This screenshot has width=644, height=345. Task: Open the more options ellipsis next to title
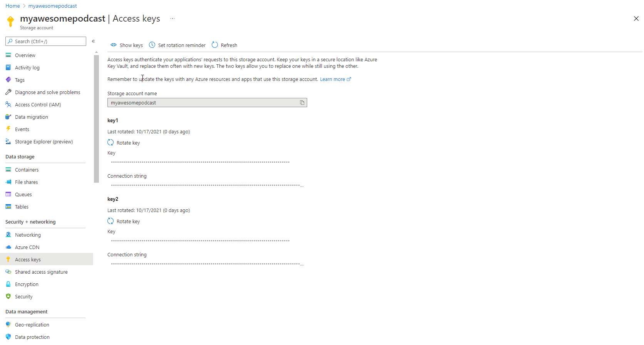pos(172,19)
